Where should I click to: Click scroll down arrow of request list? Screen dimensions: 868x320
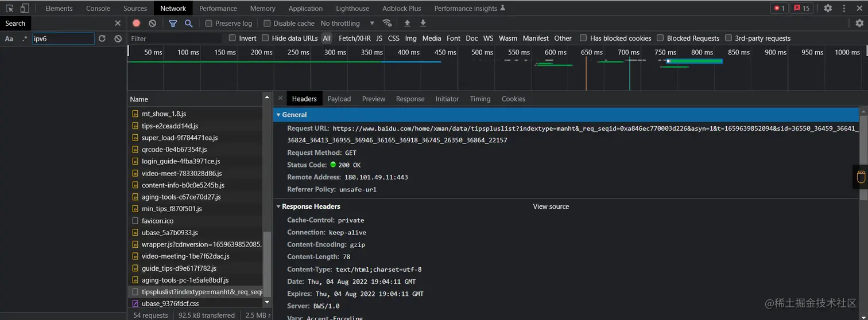[267, 302]
